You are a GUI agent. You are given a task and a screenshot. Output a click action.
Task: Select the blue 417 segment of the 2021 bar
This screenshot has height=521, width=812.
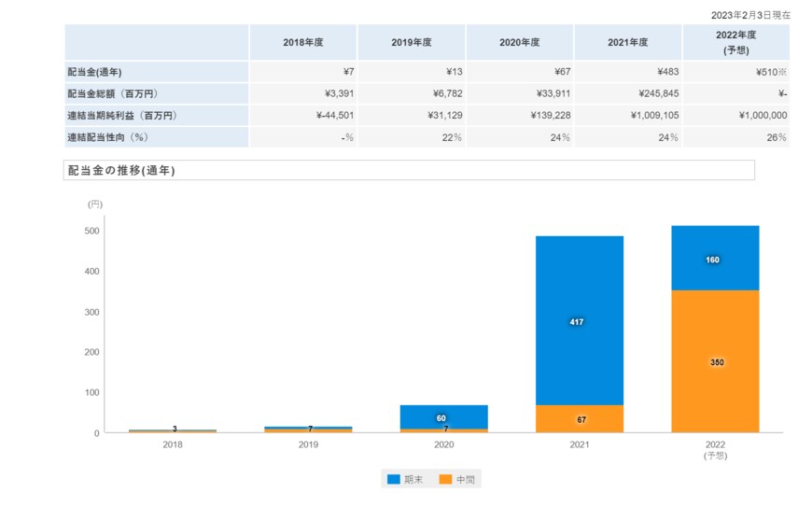(580, 320)
